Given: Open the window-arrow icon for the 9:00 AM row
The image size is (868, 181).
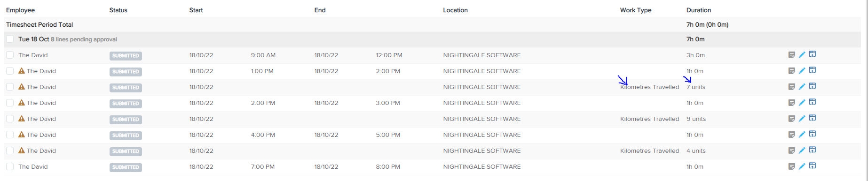Looking at the screenshot, I should (813, 54).
